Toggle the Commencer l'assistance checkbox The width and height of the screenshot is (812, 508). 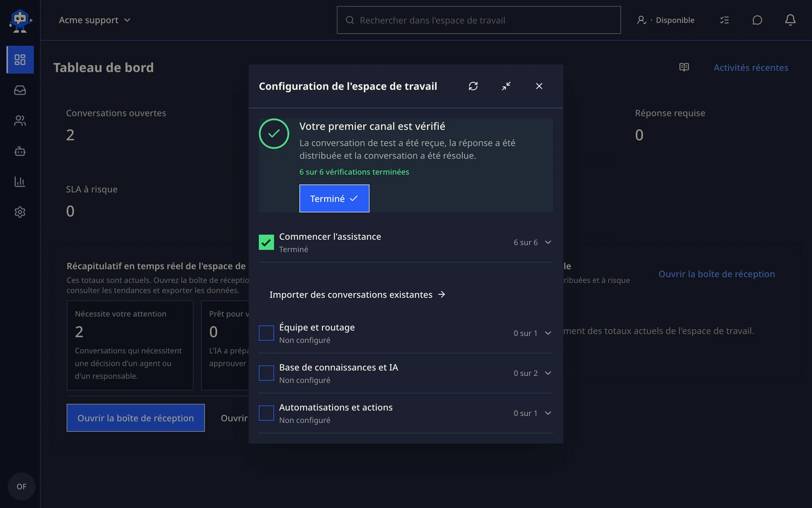pos(266,242)
